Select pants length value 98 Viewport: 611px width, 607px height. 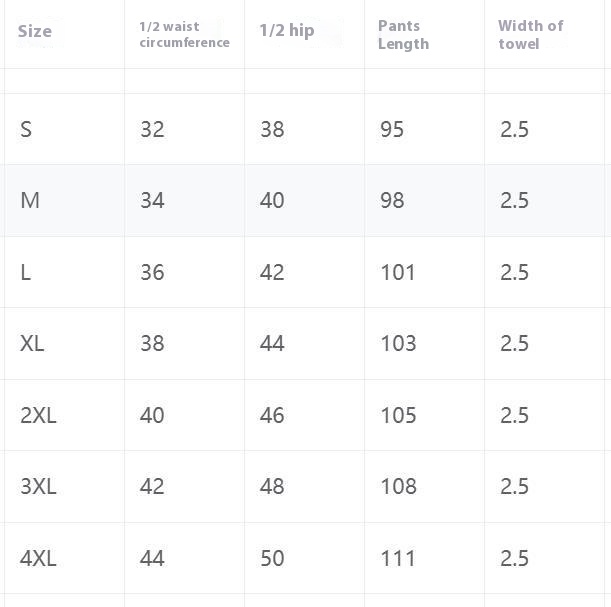point(392,200)
